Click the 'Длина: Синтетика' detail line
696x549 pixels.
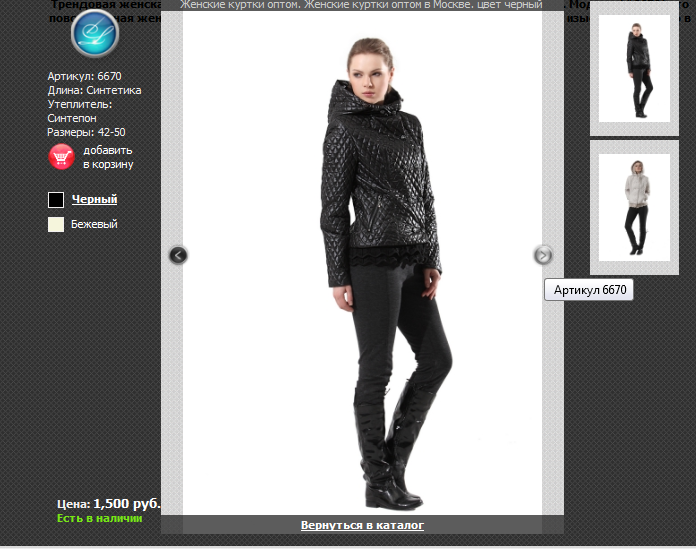click(x=94, y=90)
